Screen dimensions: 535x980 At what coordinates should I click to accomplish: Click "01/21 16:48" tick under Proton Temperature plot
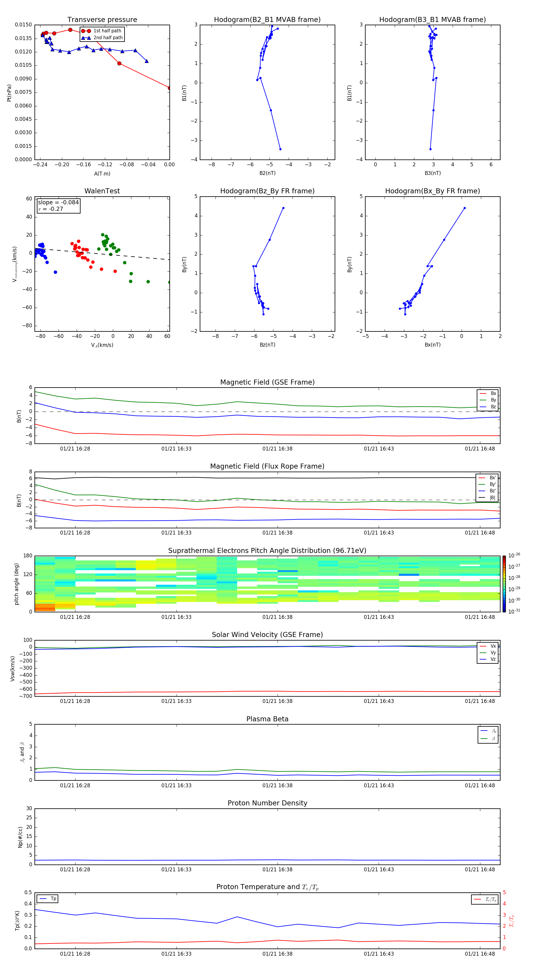pyautogui.click(x=480, y=954)
